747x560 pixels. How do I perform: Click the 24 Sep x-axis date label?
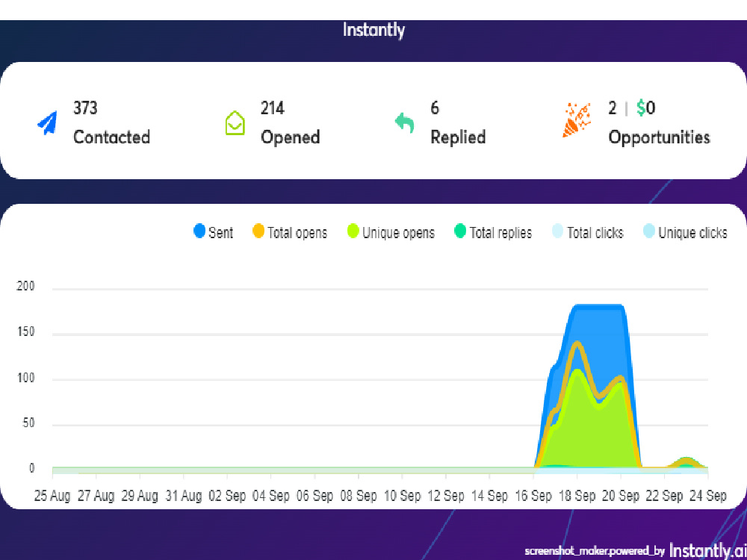tap(708, 496)
